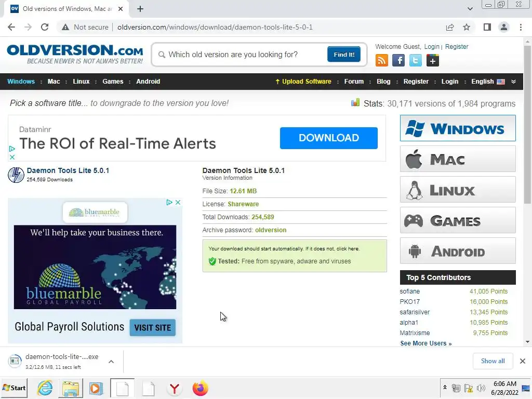Screen dimensions: 532x399
Task: Open the tab search dropdown arrow
Action: point(470,9)
